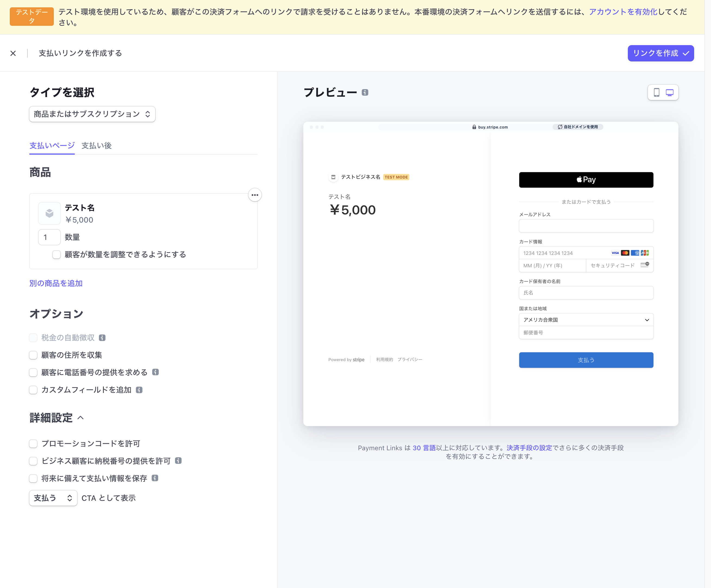Switch to the 支払い後 tab
This screenshot has width=711, height=588.
pyautogui.click(x=96, y=145)
